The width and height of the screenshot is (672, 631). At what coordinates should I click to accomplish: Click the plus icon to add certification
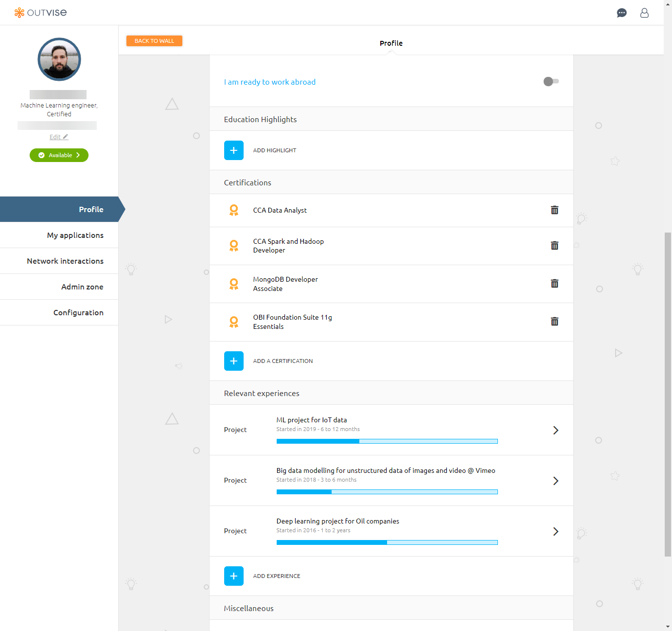tap(234, 361)
